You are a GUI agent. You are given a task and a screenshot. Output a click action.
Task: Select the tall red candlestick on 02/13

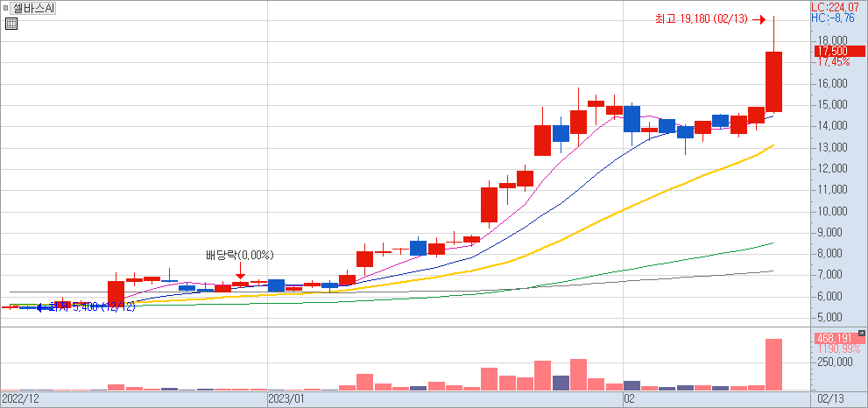(x=773, y=81)
